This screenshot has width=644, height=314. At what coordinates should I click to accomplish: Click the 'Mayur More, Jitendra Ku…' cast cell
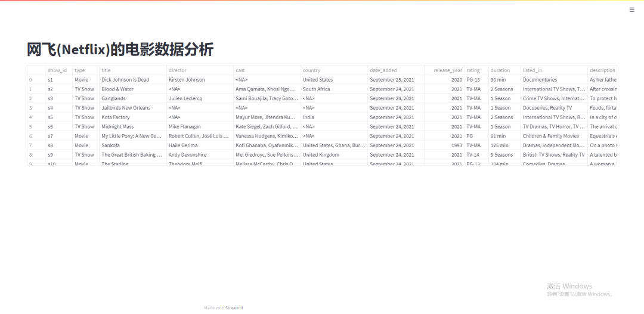point(267,117)
